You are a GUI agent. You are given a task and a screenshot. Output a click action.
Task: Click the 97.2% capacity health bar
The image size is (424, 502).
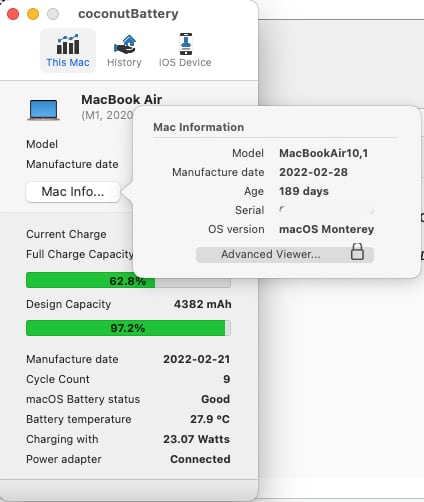(x=128, y=328)
